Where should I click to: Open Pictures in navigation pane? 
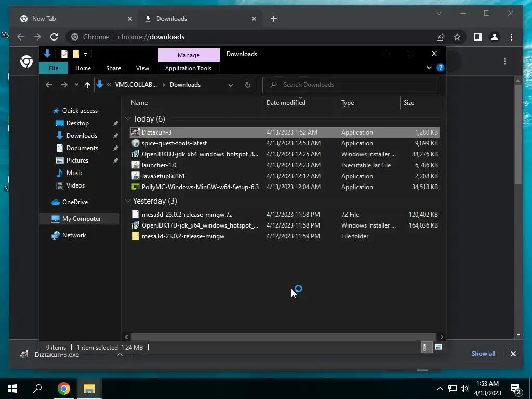(77, 161)
